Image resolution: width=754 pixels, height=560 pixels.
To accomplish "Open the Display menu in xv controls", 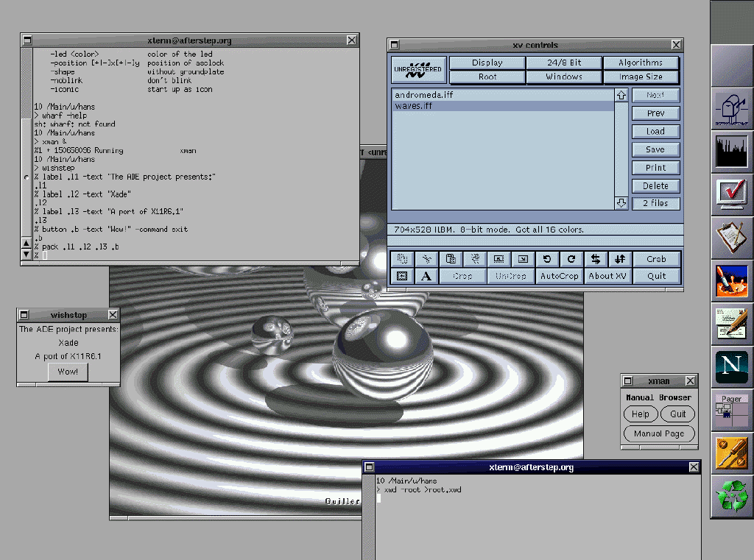I will [487, 63].
